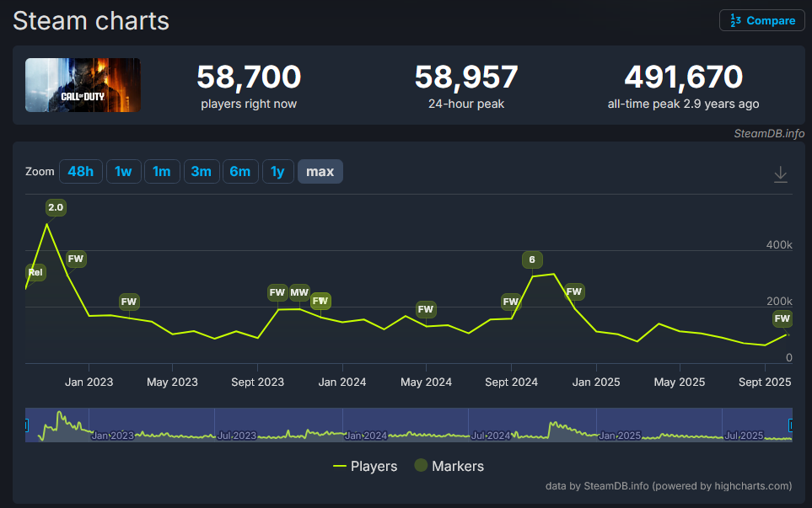Click the Compare button
Viewport: 812px width, 508px height.
pos(761,20)
